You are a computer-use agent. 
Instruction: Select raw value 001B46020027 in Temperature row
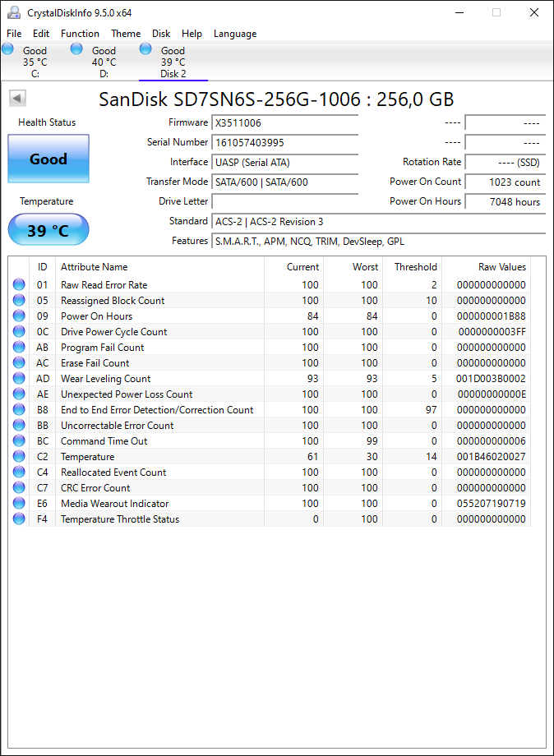point(491,457)
